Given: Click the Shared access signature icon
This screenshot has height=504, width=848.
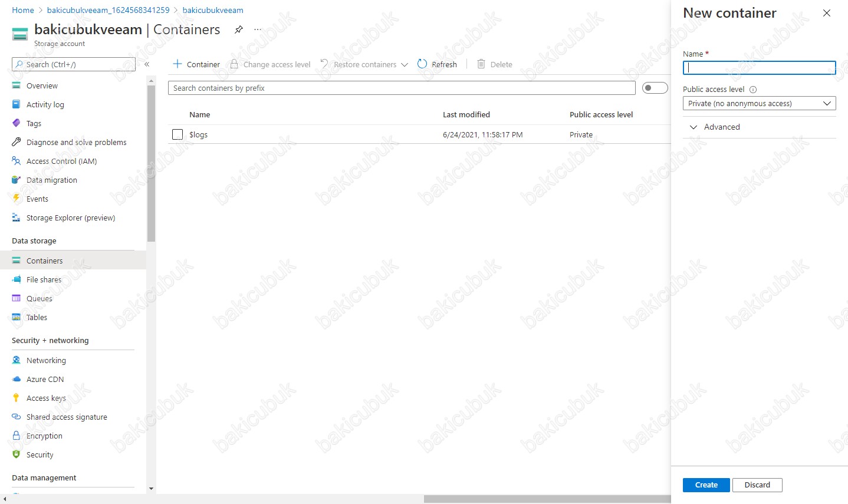Looking at the screenshot, I should [17, 417].
